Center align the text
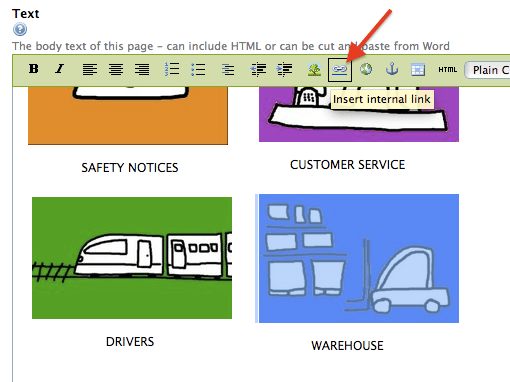This screenshot has width=510, height=382. point(116,69)
